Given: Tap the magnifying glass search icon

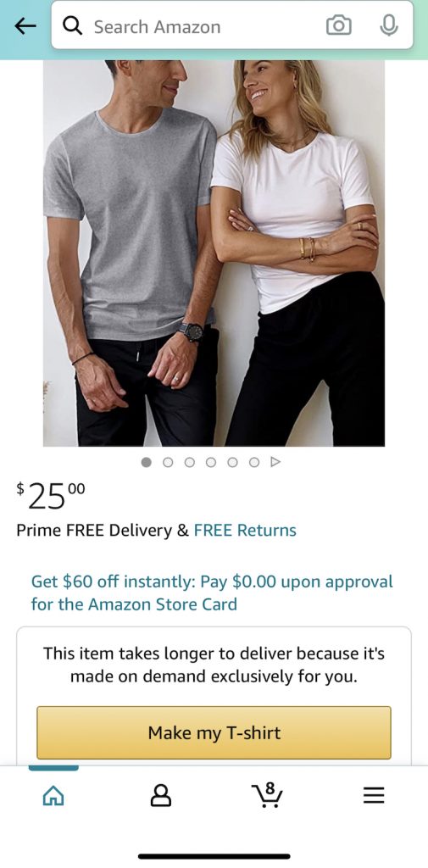Looking at the screenshot, I should click(x=73, y=25).
